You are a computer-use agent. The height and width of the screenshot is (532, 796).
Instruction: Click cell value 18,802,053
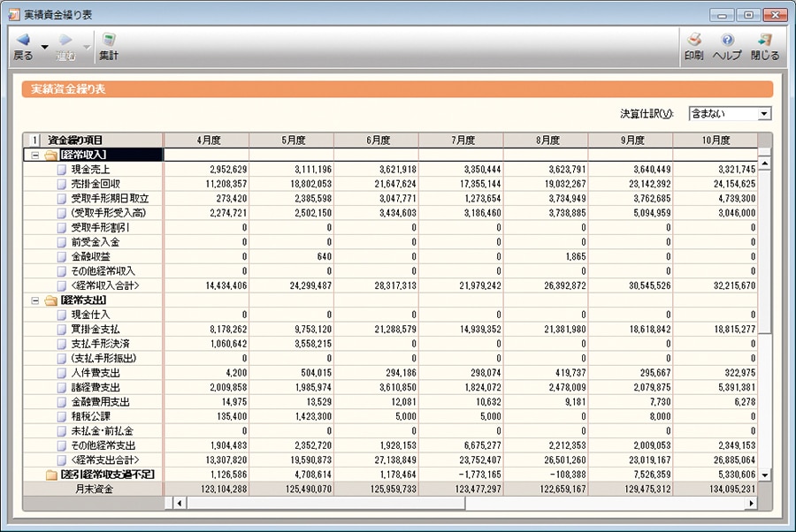310,184
